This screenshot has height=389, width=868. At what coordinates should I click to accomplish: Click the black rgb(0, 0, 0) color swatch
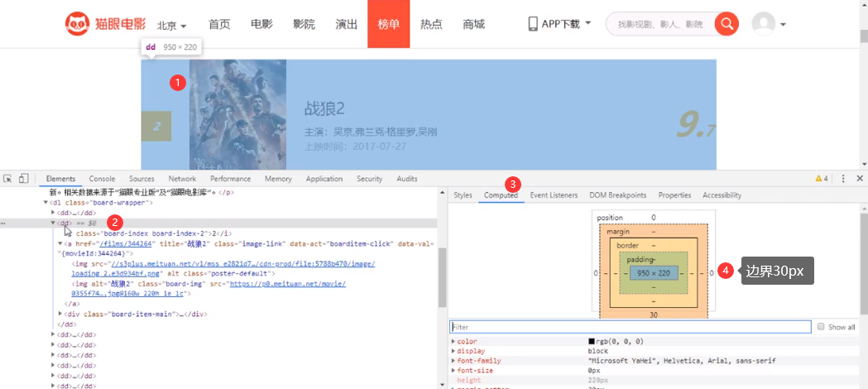click(591, 342)
